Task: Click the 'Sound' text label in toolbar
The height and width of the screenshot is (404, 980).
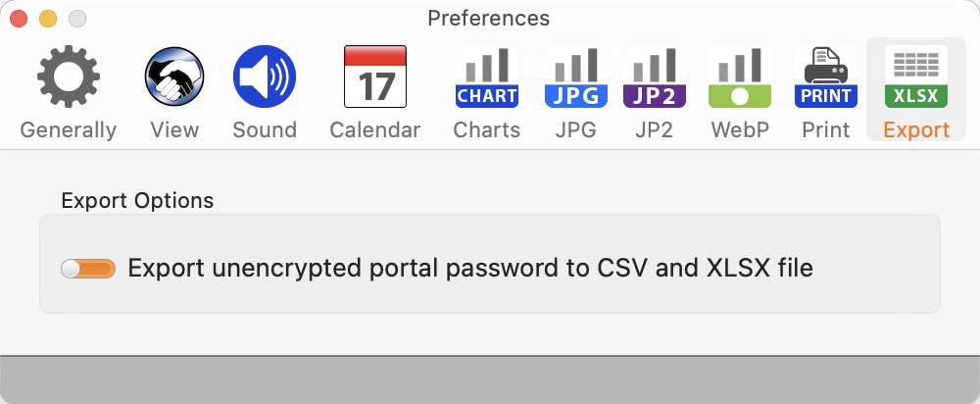Action: coord(265,130)
